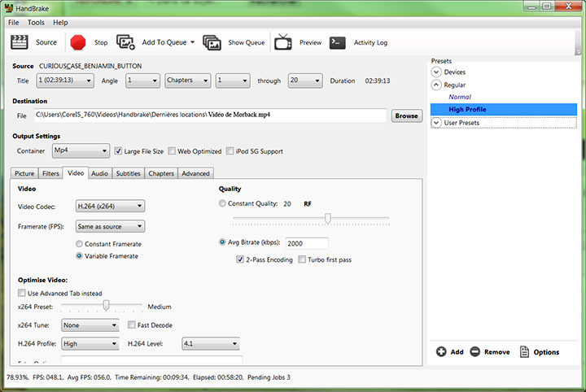Open the Angle dropdown
The width and height of the screenshot is (586, 392).
coord(142,81)
